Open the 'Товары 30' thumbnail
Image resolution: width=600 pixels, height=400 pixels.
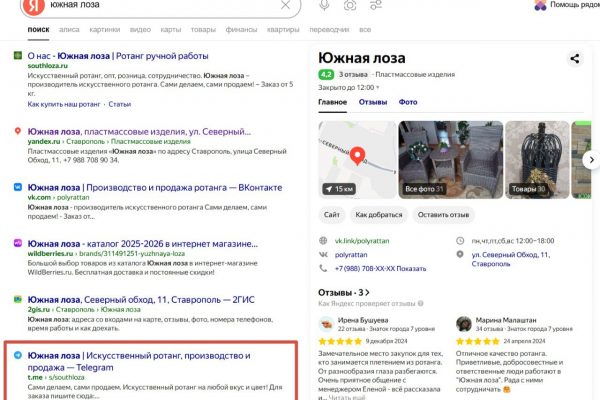[x=537, y=160]
